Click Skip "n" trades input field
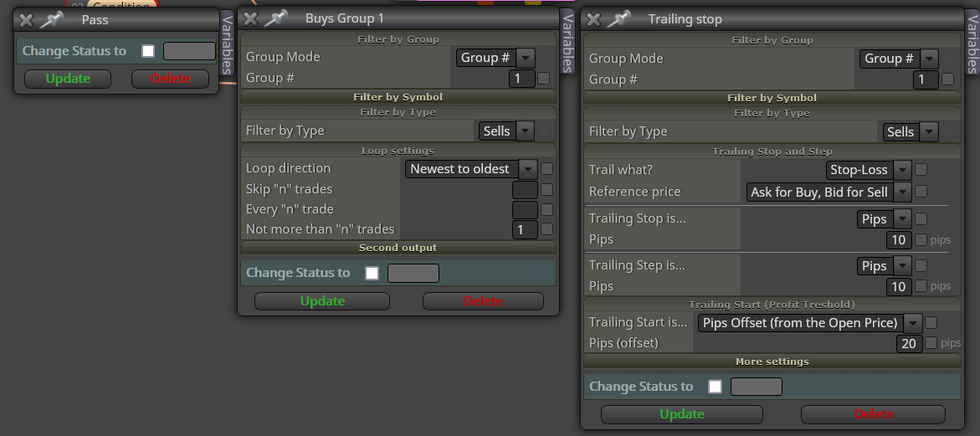Screen dimensions: 980x436 pos(525,190)
